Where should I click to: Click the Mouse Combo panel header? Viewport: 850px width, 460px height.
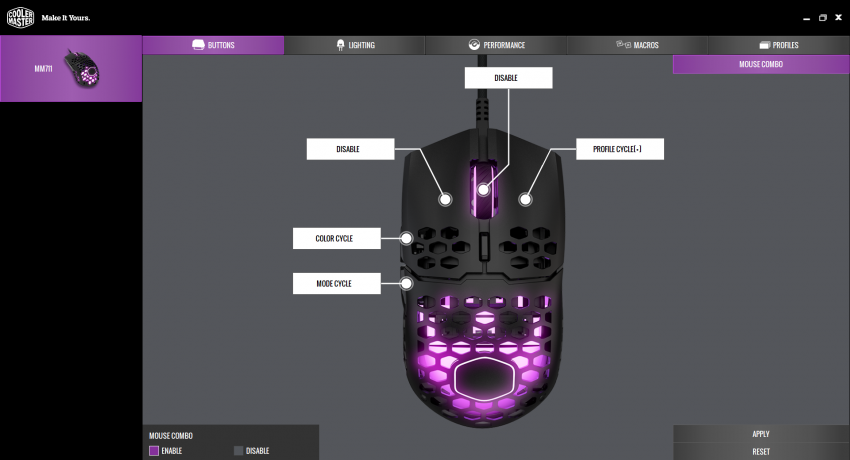click(760, 64)
